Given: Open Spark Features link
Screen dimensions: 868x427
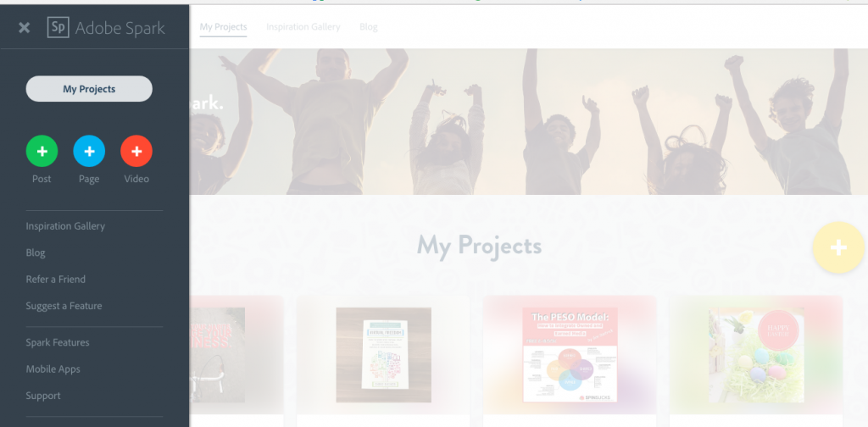Looking at the screenshot, I should [57, 342].
